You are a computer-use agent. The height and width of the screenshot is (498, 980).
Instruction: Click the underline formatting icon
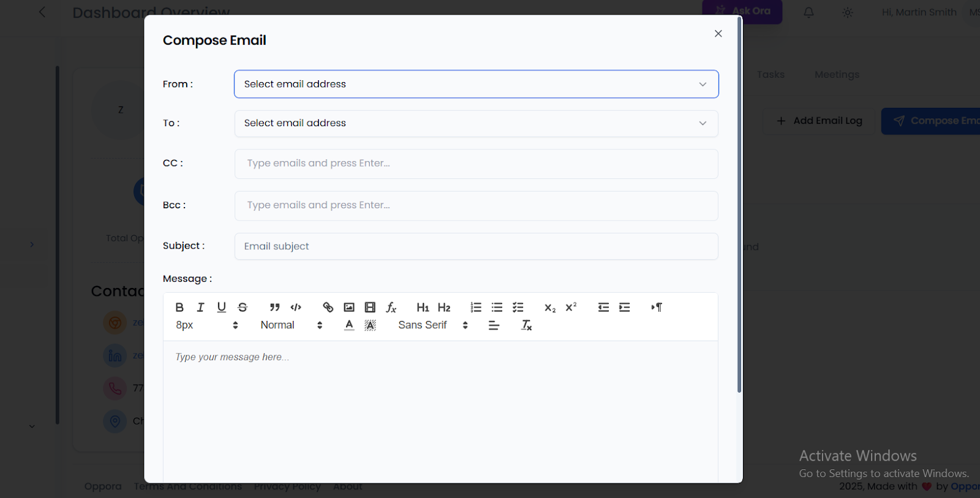221,307
